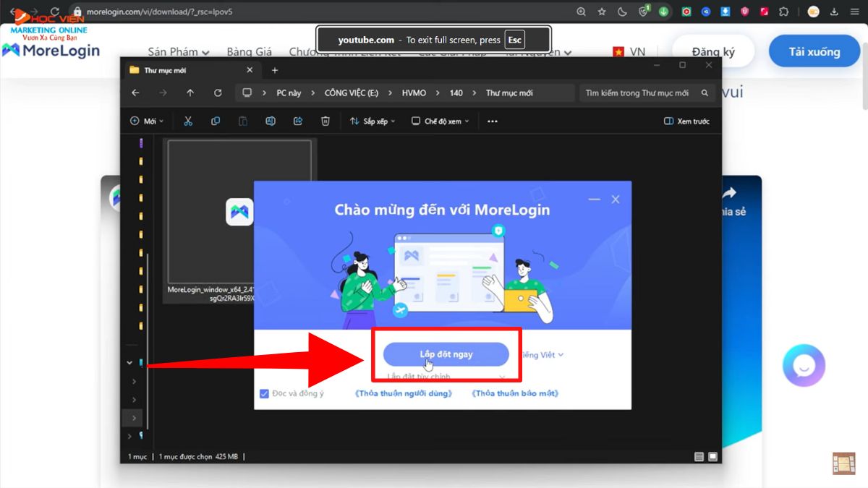
Task: Toggle the dark mode moon icon in browser
Action: click(x=623, y=12)
